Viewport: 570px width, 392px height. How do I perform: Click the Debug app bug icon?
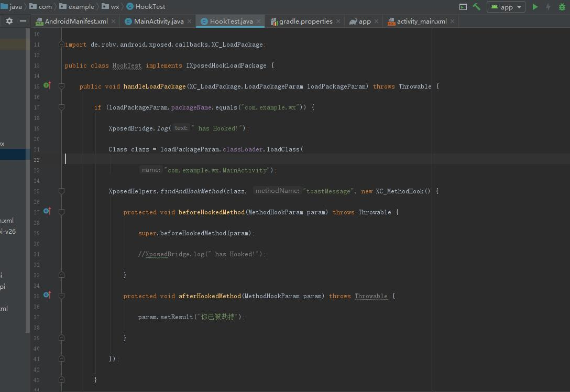(x=562, y=7)
